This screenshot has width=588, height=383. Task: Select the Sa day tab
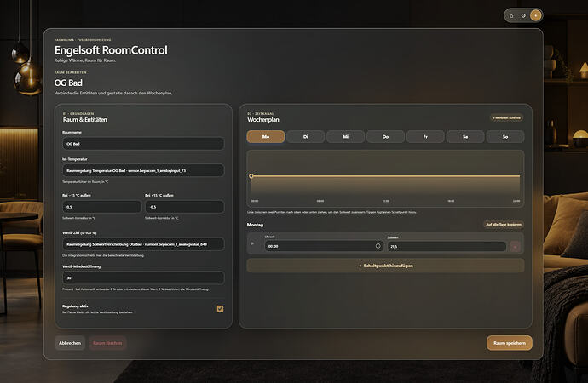click(465, 137)
